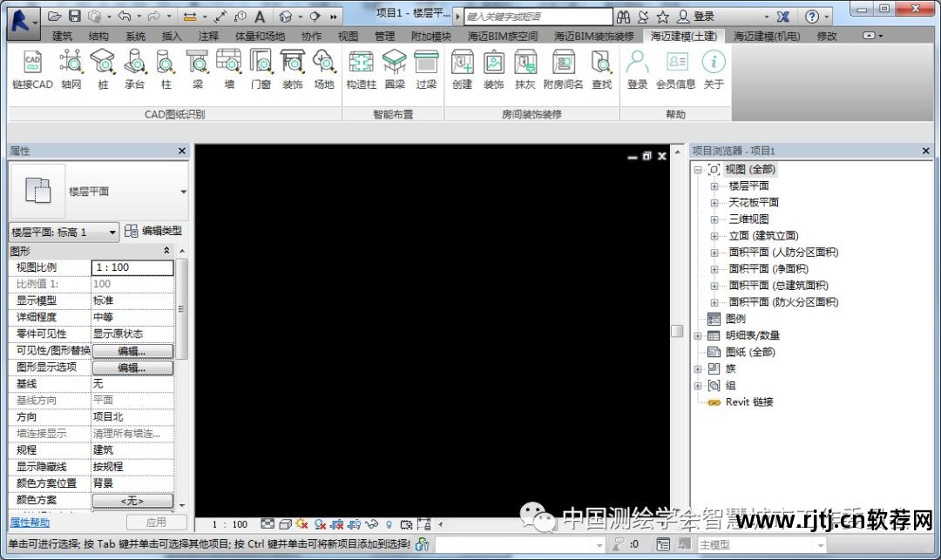Image resolution: width=941 pixels, height=560 pixels.
Task: Select the 墙 wall recognition tool
Action: (x=229, y=70)
